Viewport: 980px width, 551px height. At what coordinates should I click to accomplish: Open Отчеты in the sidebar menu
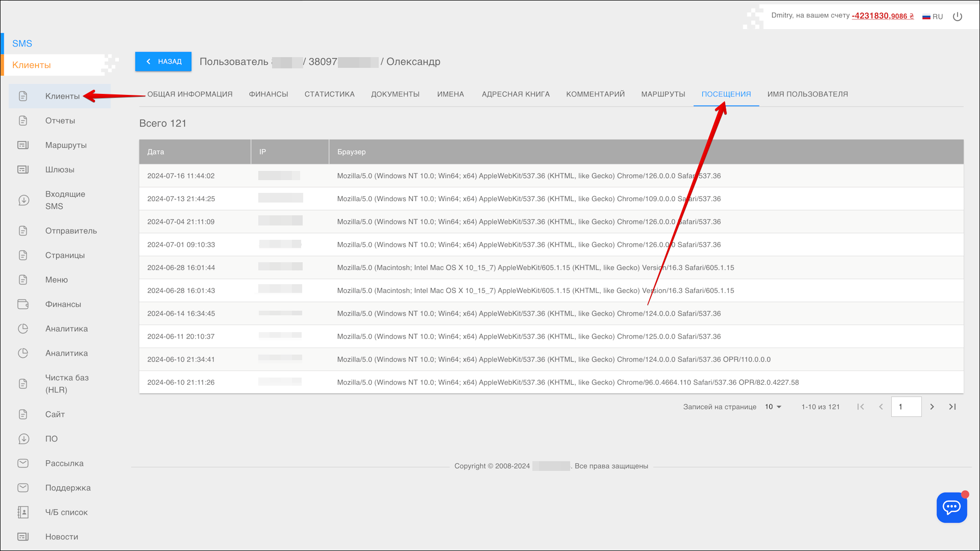coord(60,120)
